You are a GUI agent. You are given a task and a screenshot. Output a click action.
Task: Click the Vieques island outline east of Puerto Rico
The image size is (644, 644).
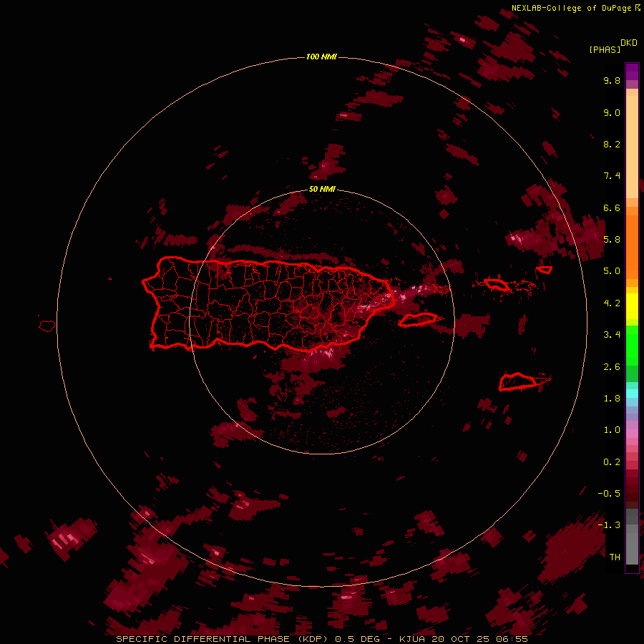[418, 320]
